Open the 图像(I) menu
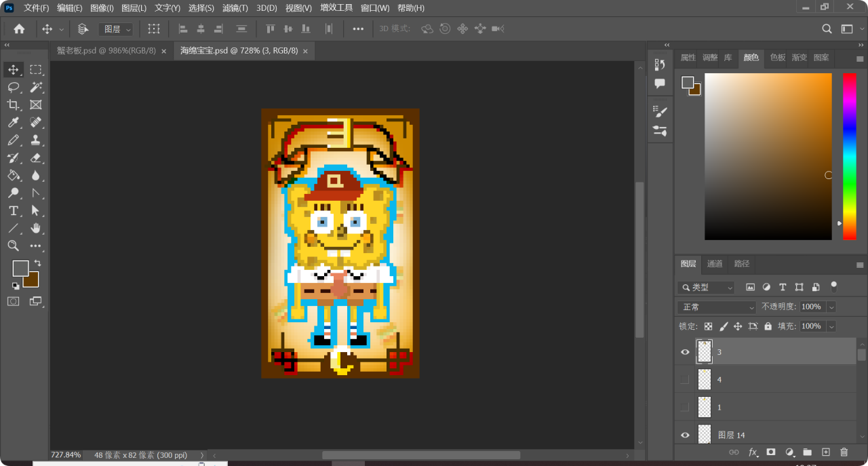This screenshot has height=466, width=868. click(102, 8)
